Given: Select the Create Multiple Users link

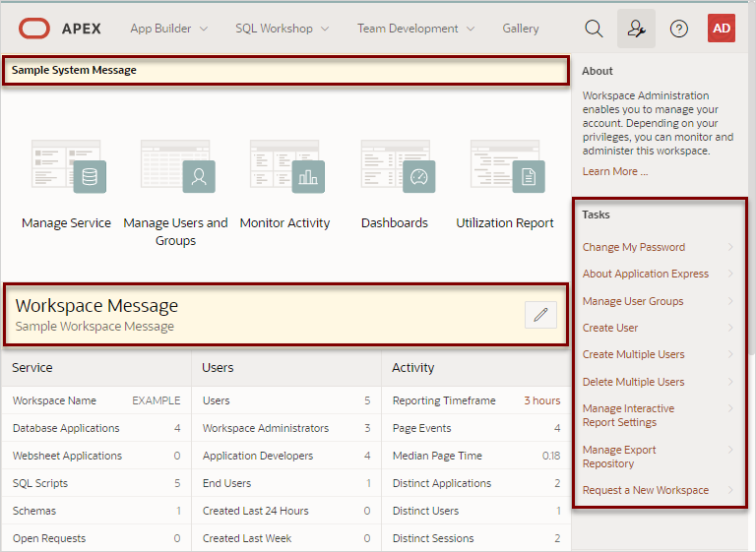Looking at the screenshot, I should 633,354.
